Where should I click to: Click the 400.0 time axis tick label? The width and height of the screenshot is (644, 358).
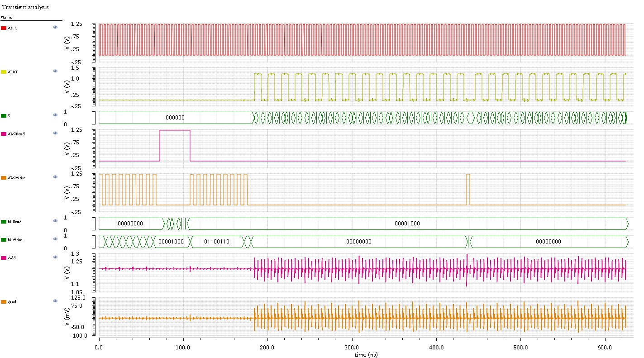point(436,348)
